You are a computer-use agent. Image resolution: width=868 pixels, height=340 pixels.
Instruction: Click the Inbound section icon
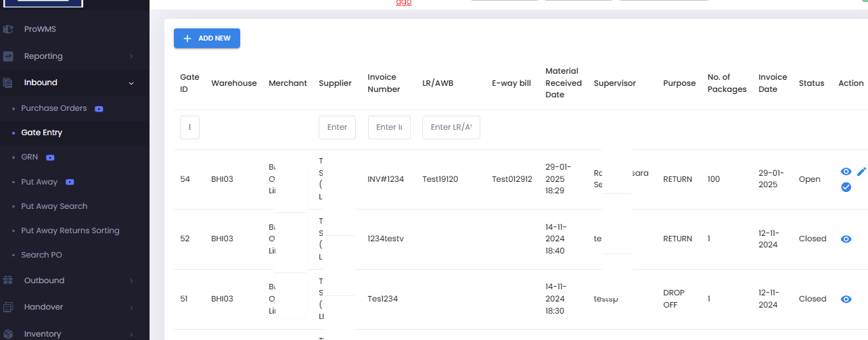coord(8,82)
